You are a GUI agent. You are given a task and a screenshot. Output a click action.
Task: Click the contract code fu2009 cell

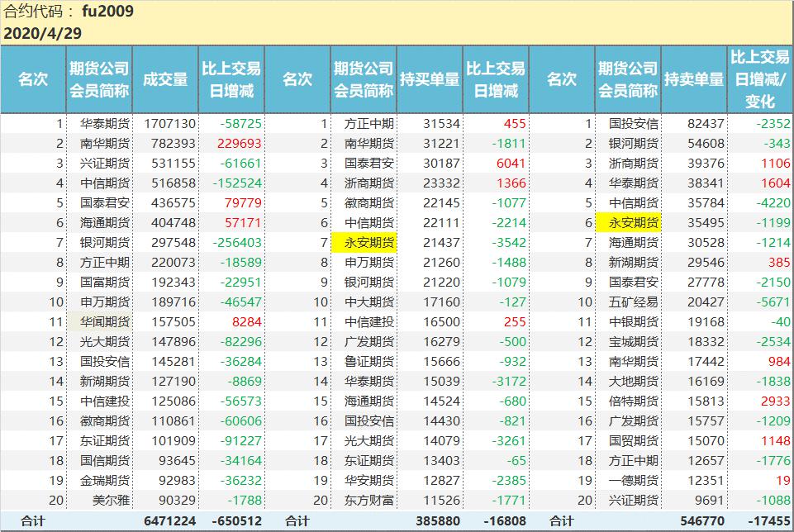point(107,12)
